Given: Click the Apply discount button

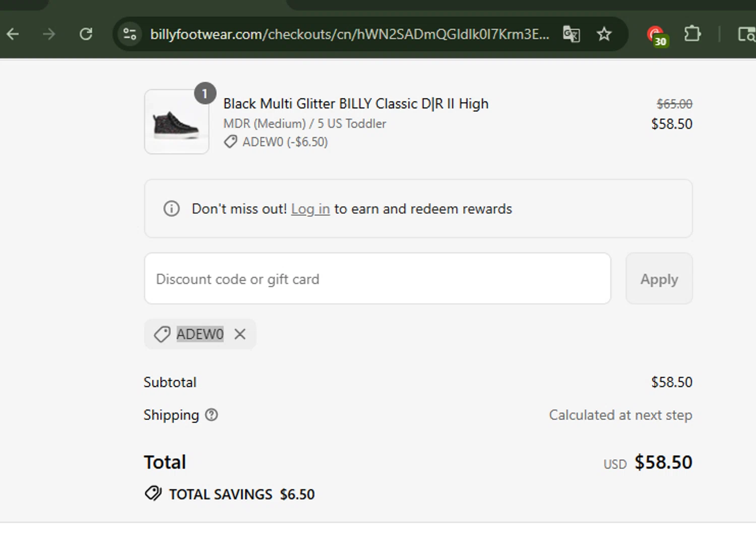Looking at the screenshot, I should point(659,278).
